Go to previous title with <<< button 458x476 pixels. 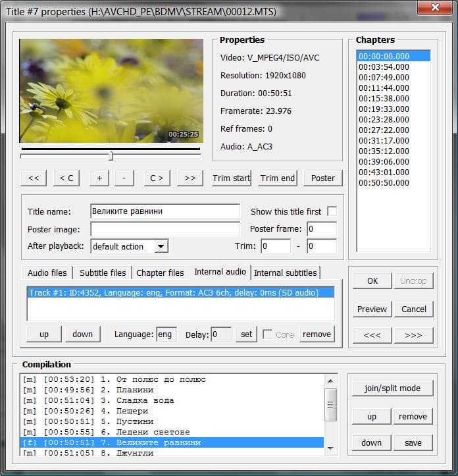(x=372, y=336)
